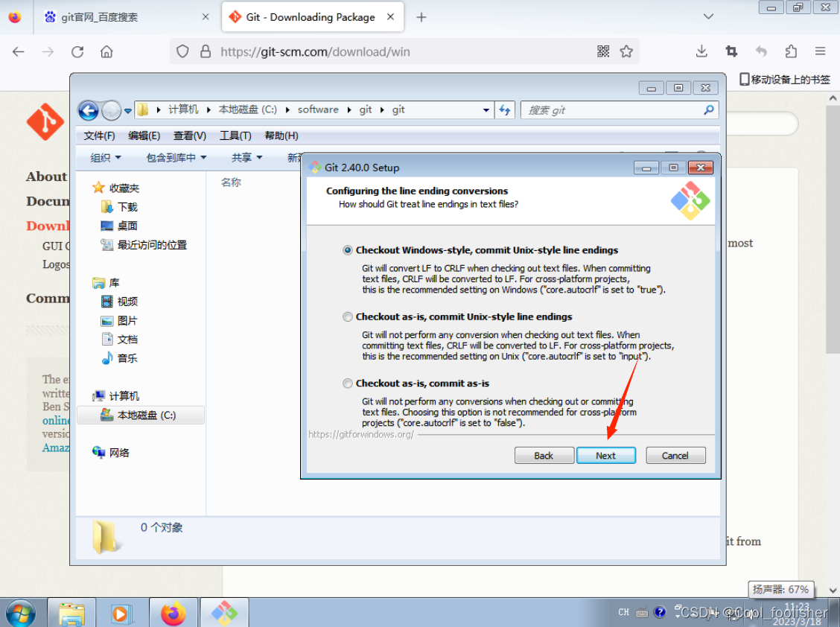Click the Explorer search magnifier icon
The image size is (840, 627).
(x=709, y=110)
